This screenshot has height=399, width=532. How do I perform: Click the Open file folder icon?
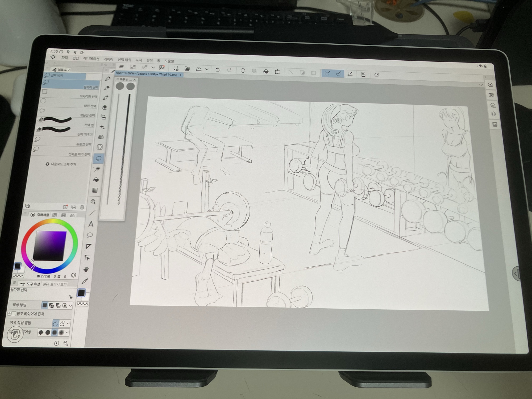pyautogui.click(x=187, y=69)
